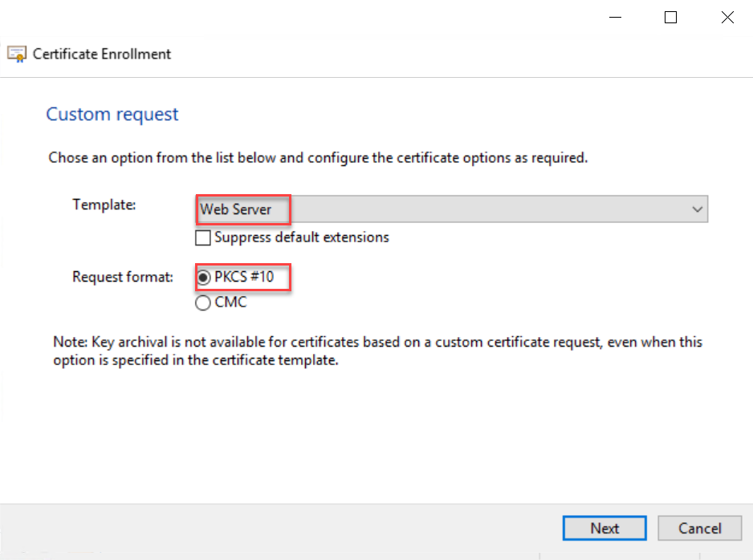Click the Request format label

(x=123, y=278)
